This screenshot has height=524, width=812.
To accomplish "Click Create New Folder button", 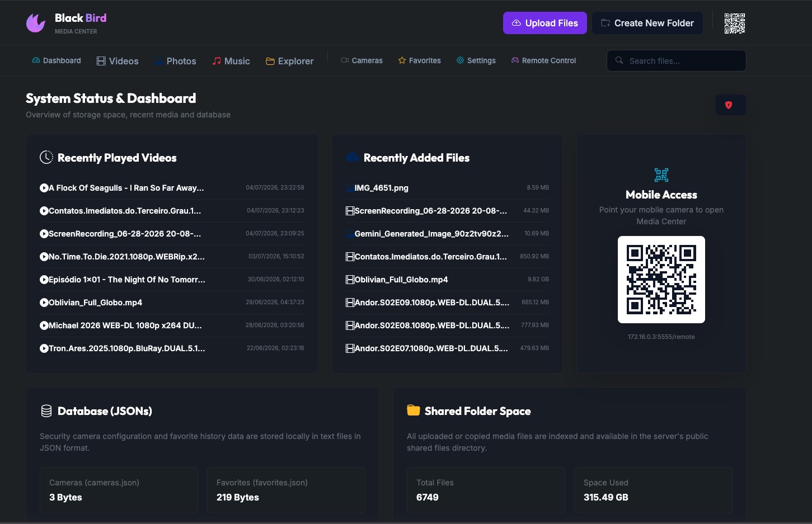I will 647,23.
